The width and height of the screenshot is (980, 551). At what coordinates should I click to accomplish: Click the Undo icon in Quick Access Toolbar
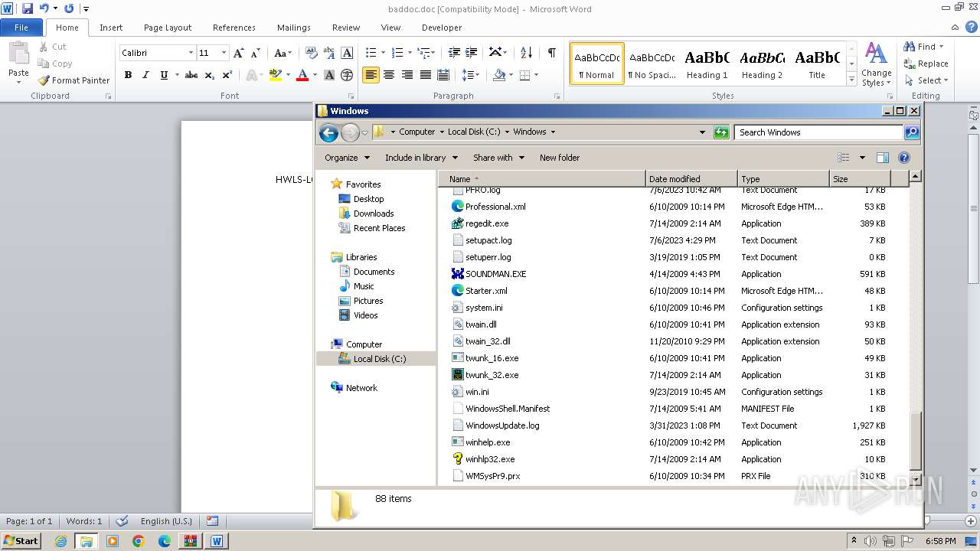tap(44, 8)
